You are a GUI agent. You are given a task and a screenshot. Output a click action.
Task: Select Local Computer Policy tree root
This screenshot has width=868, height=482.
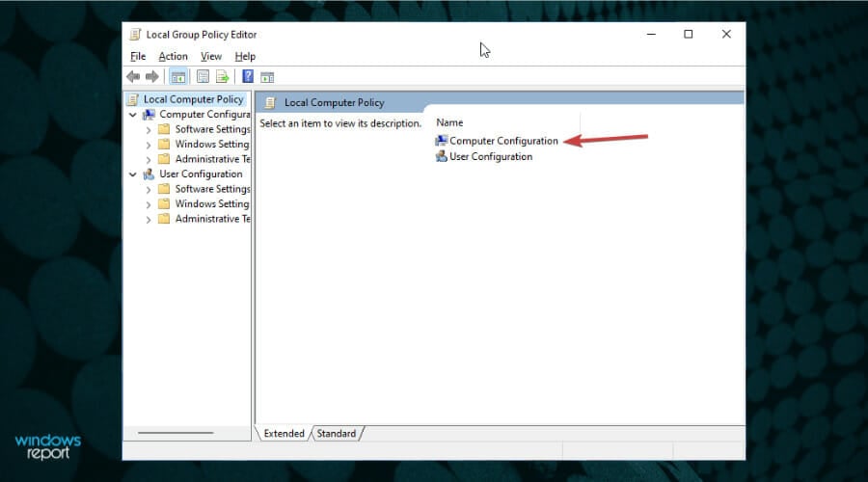(193, 99)
